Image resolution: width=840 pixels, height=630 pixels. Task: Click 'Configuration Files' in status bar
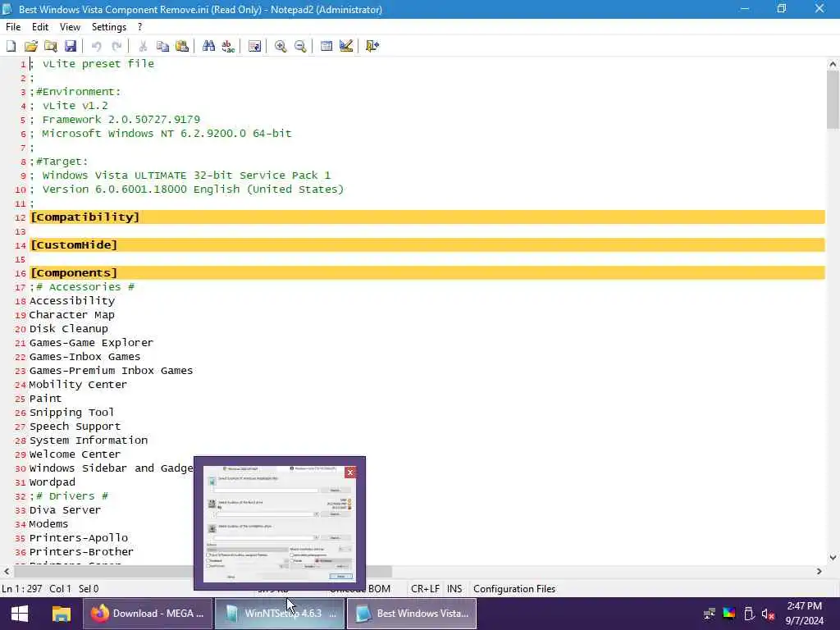pos(514,589)
